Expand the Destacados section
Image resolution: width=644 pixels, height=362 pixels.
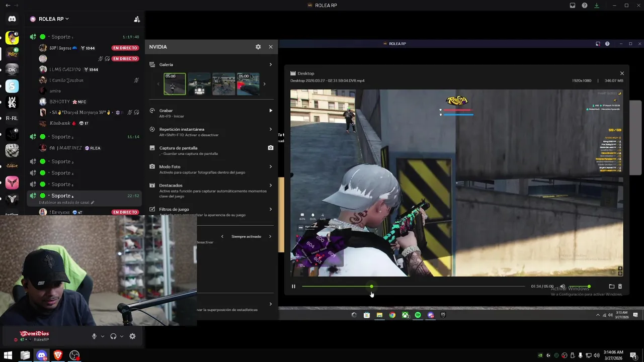pos(271,185)
